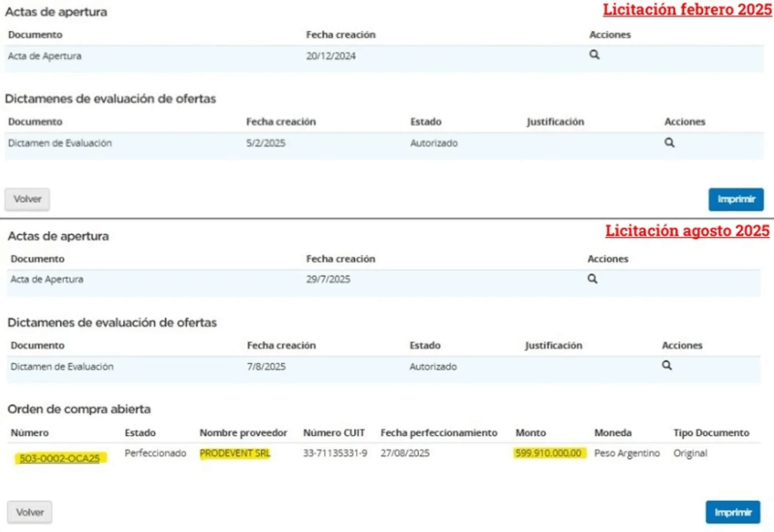Inspect the Dictamen de Evaluación dated 7/8/2025
774x532 pixels.
(x=667, y=366)
